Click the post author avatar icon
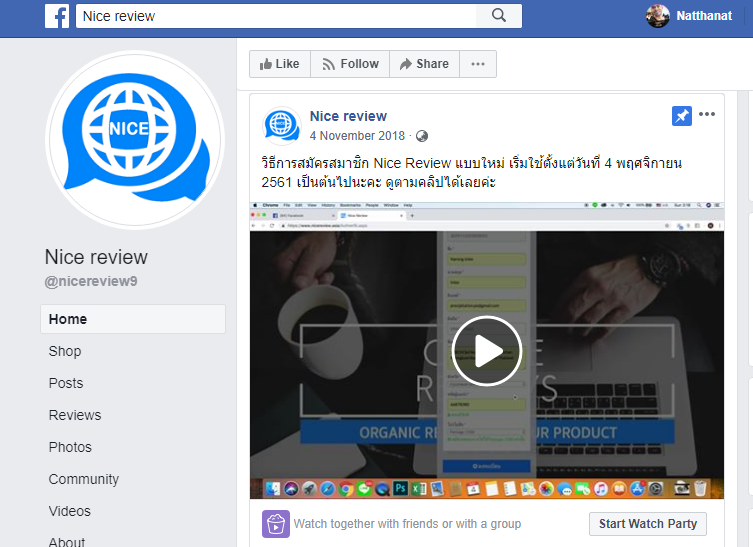 281,126
